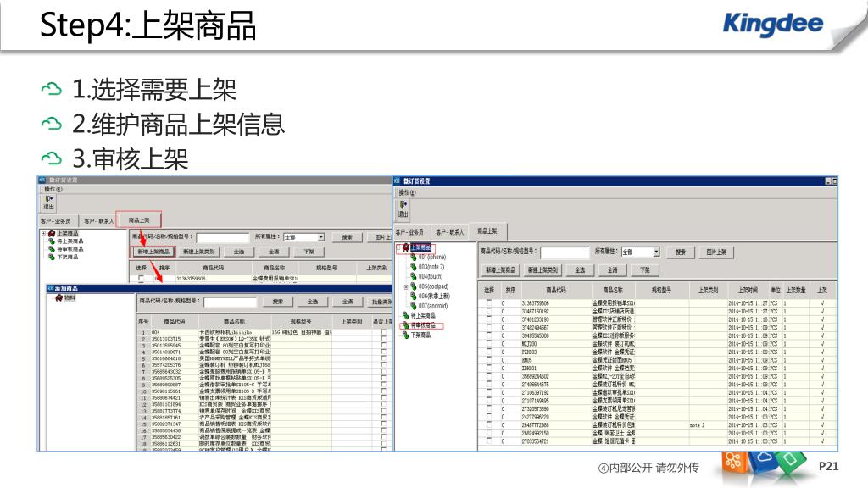Click 全选 button in 添加商品 dialog
Viewport: 868px width, 488px height.
[312, 302]
